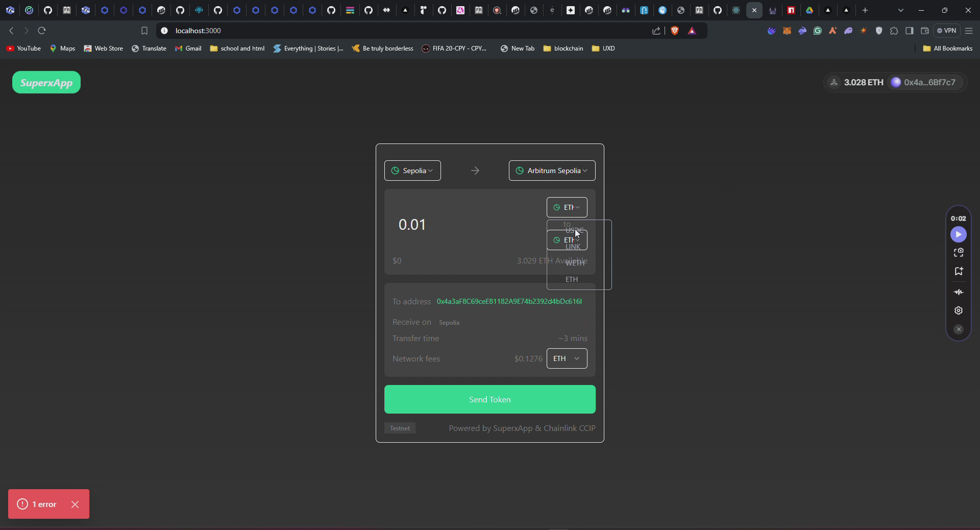Choose WETH from the token list
This screenshot has width=980, height=530.
click(x=575, y=263)
